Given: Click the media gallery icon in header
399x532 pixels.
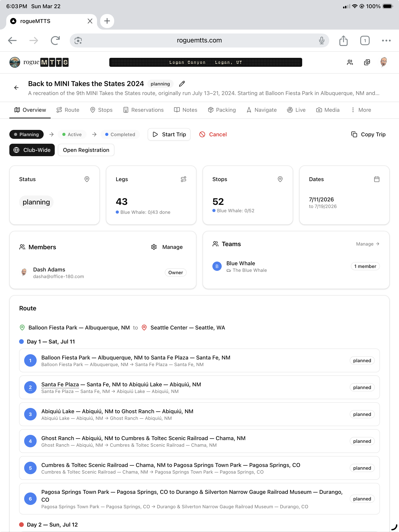Looking at the screenshot, I should coord(367,63).
